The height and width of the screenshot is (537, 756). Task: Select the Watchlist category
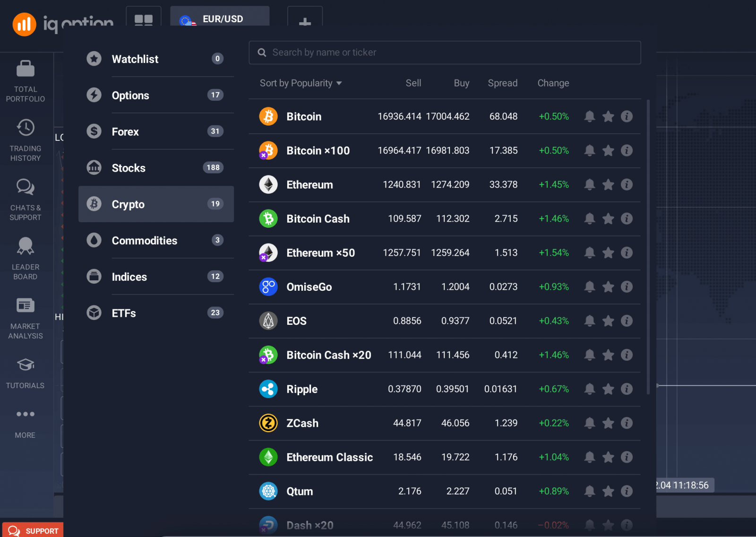156,59
